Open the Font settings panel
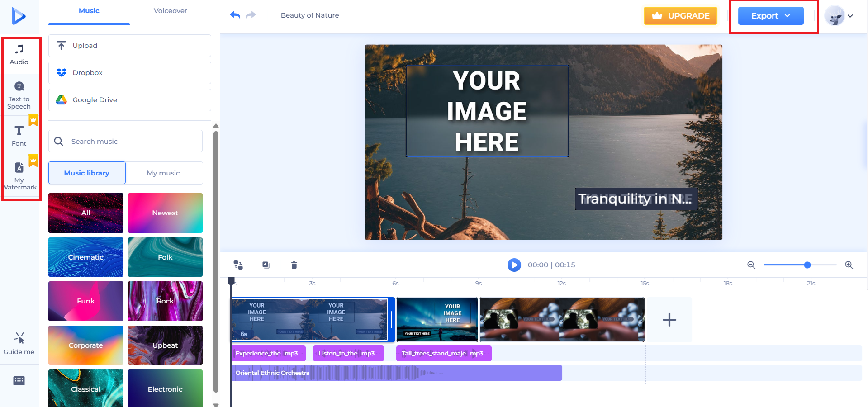 tap(19, 136)
